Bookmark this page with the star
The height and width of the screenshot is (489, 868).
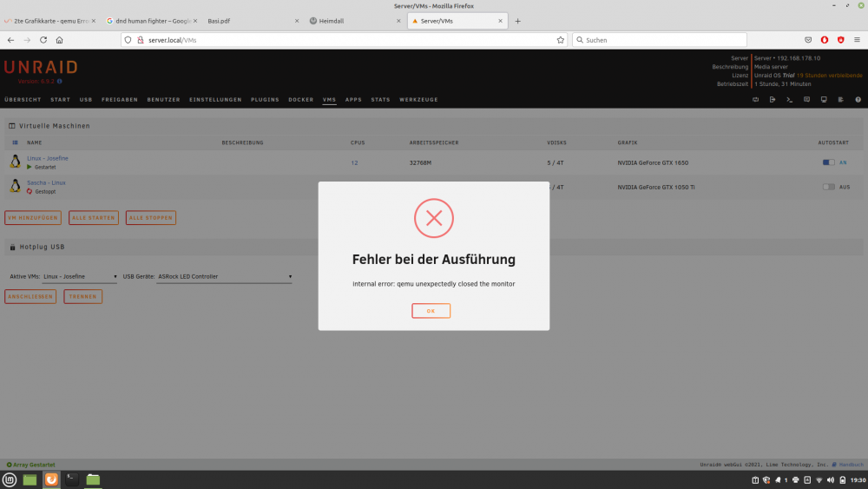pyautogui.click(x=560, y=40)
